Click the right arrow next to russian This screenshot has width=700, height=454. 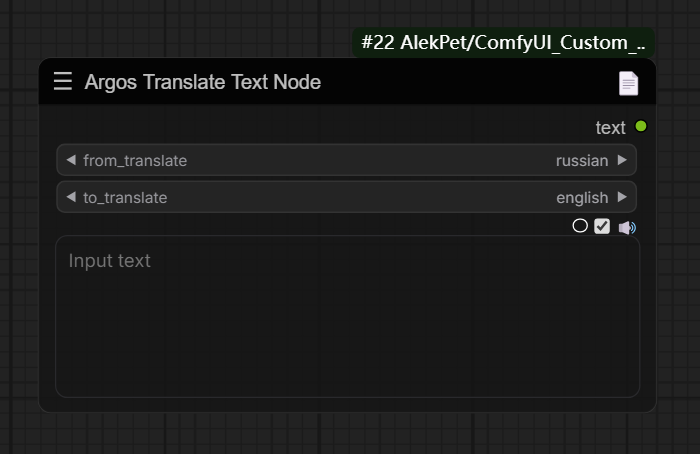point(622,160)
